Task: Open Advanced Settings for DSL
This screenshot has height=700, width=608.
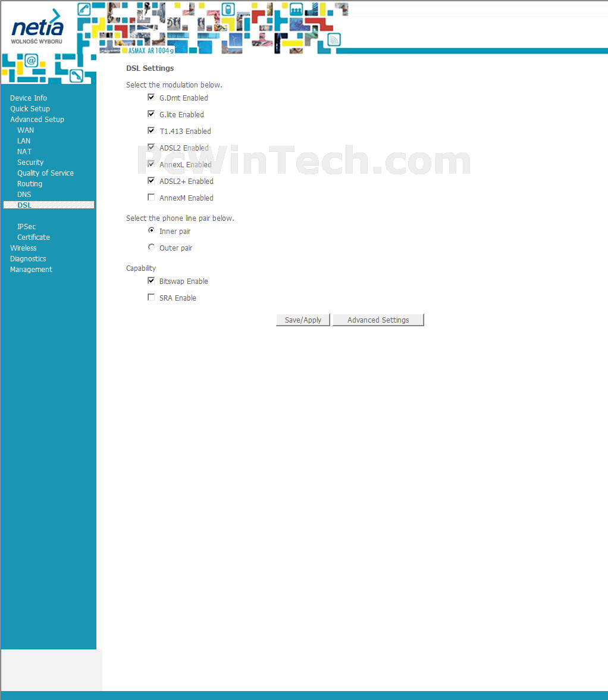Action: [x=378, y=320]
